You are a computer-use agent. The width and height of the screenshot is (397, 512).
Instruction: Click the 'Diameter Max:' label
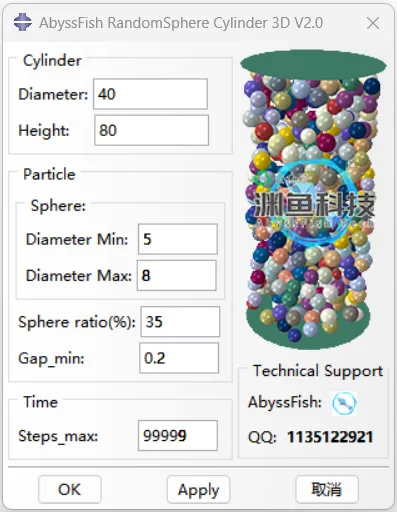[79, 276]
